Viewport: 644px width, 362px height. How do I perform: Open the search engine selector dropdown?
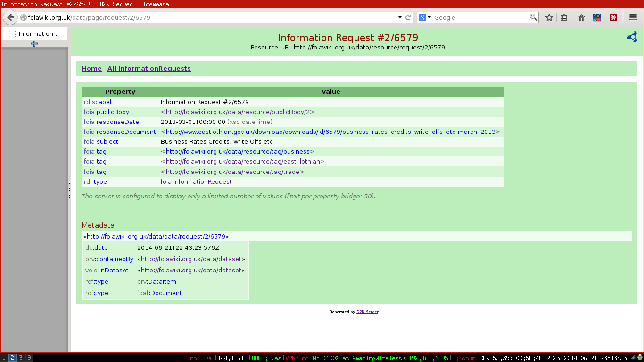coord(426,17)
